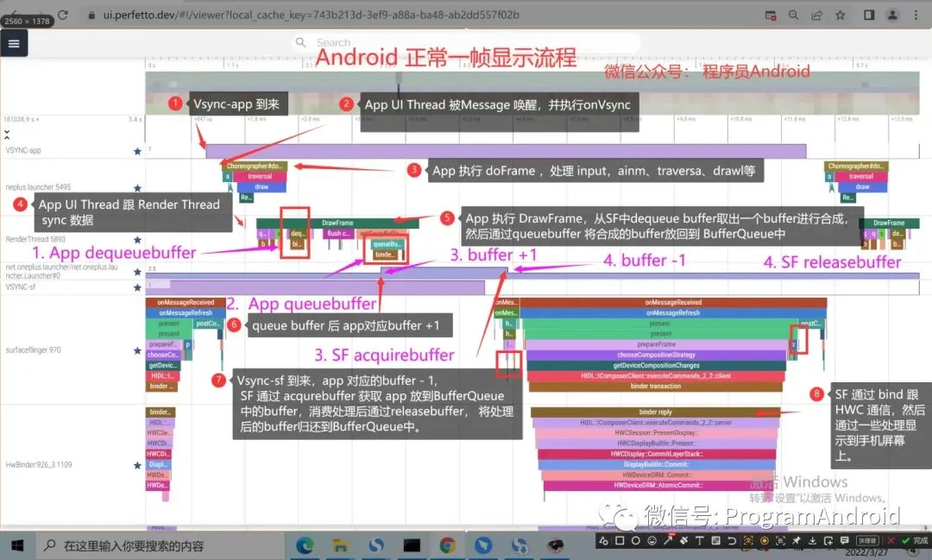This screenshot has height=560, width=932.
Task: Select the VSYNC-app counter bar
Action: click(506, 151)
